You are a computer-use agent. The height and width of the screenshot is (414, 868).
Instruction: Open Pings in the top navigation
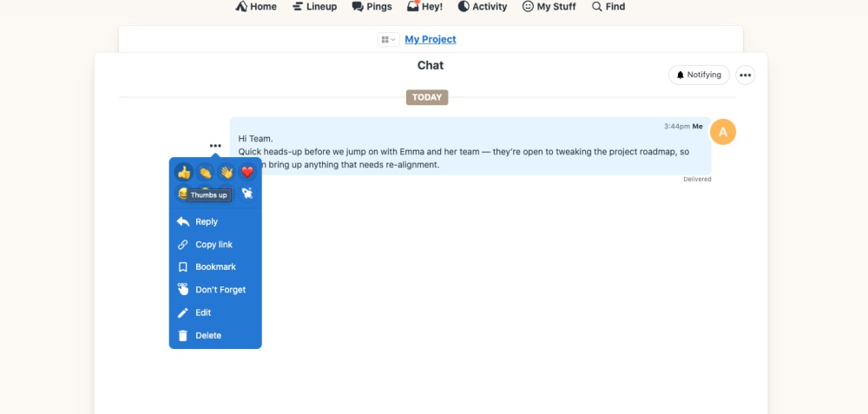pos(372,7)
